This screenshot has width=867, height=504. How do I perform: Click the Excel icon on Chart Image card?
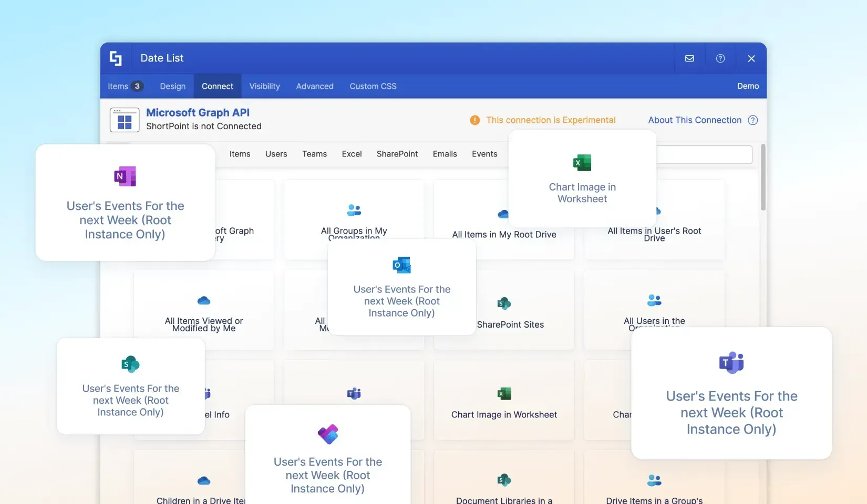pyautogui.click(x=582, y=163)
